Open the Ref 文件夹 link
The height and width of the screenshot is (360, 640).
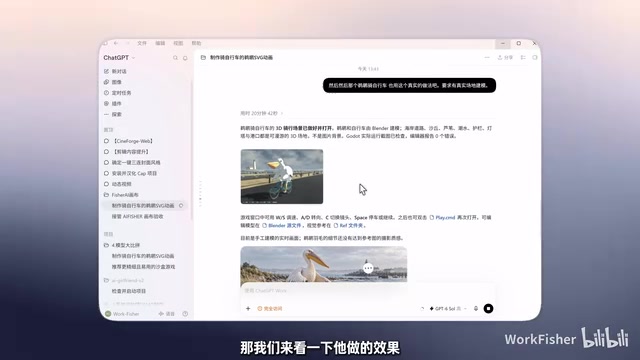(x=348, y=225)
